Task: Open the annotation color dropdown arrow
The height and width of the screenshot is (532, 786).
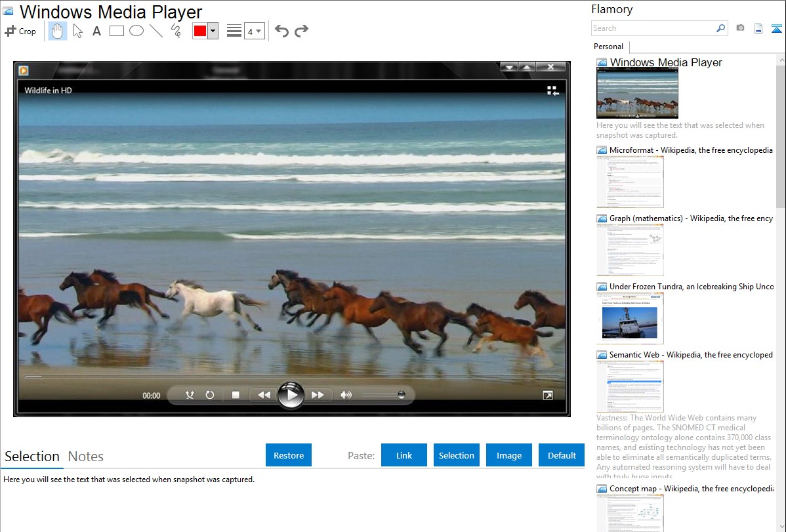Action: (213, 31)
